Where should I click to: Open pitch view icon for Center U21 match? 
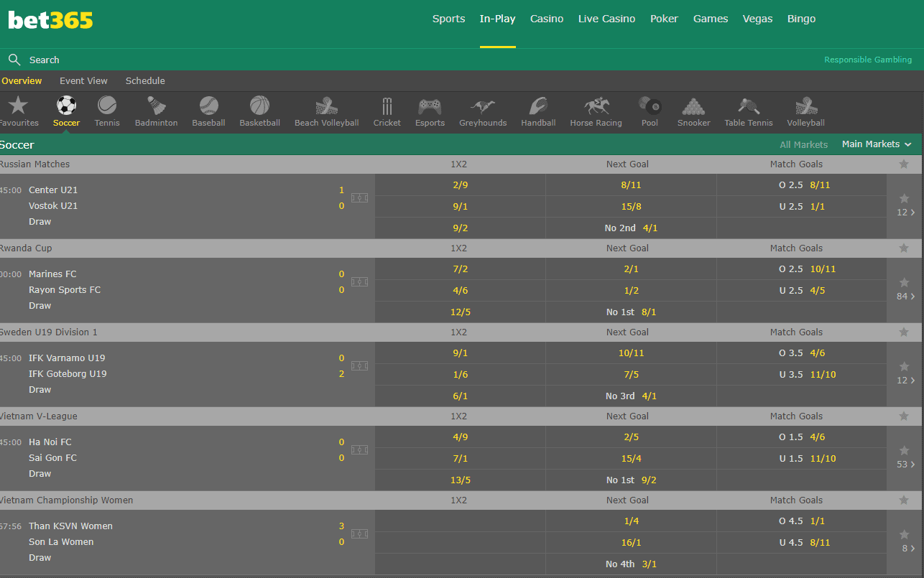pos(359,197)
